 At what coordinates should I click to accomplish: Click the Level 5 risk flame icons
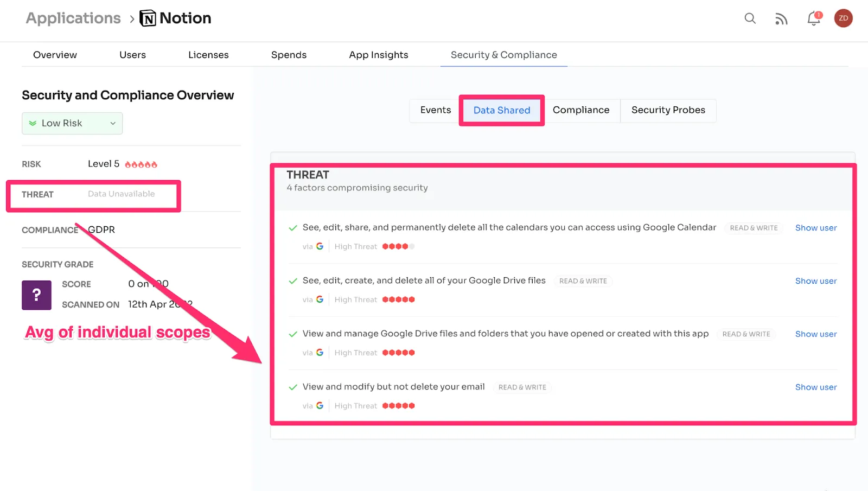(x=141, y=164)
